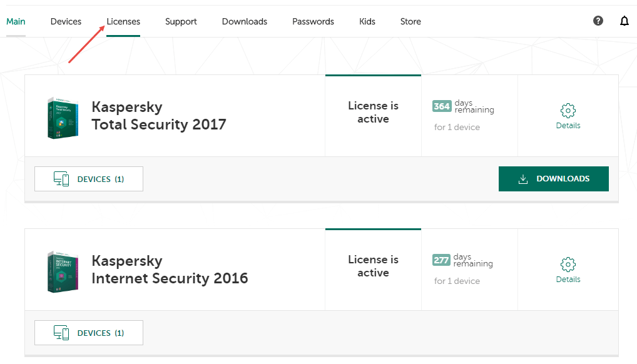Click the Kaspersky Total Security 2017 title
Image resolution: width=637 pixels, height=364 pixels.
click(x=159, y=116)
